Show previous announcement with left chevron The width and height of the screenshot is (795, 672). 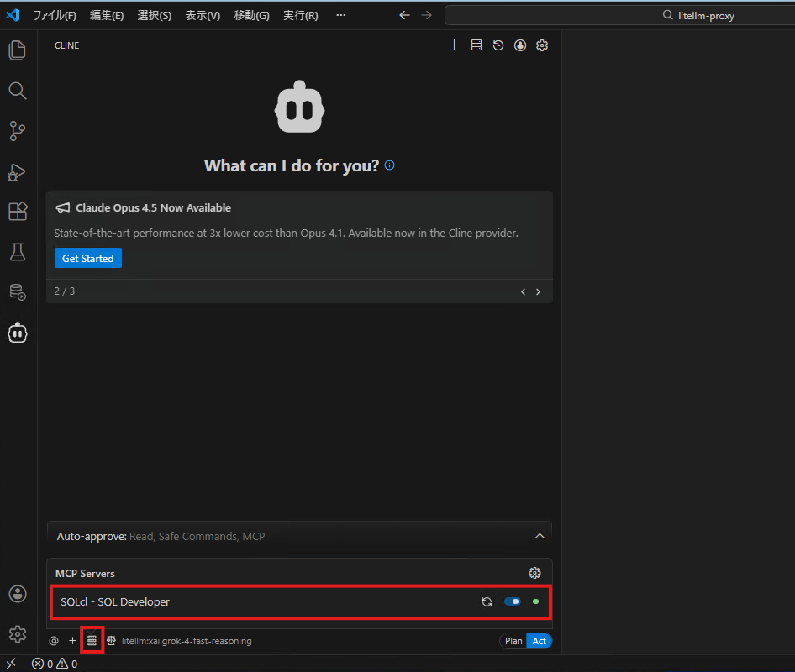(x=524, y=292)
